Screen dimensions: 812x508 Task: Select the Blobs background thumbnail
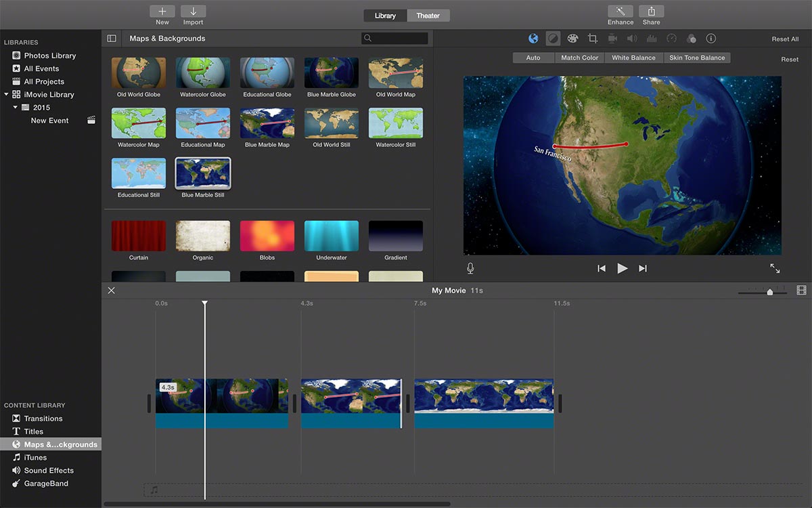(x=267, y=236)
